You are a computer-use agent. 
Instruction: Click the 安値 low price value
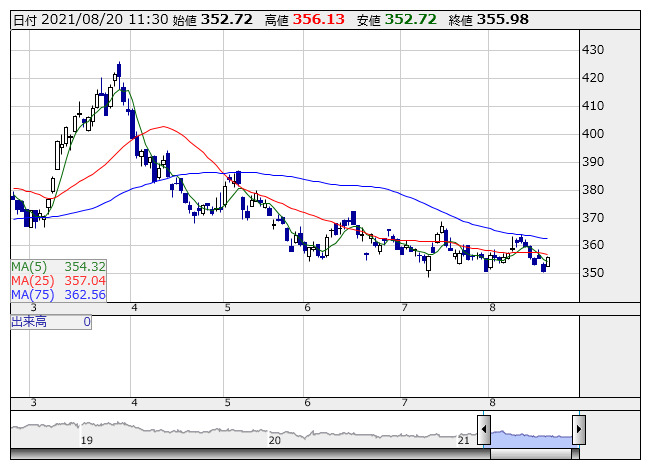click(412, 19)
